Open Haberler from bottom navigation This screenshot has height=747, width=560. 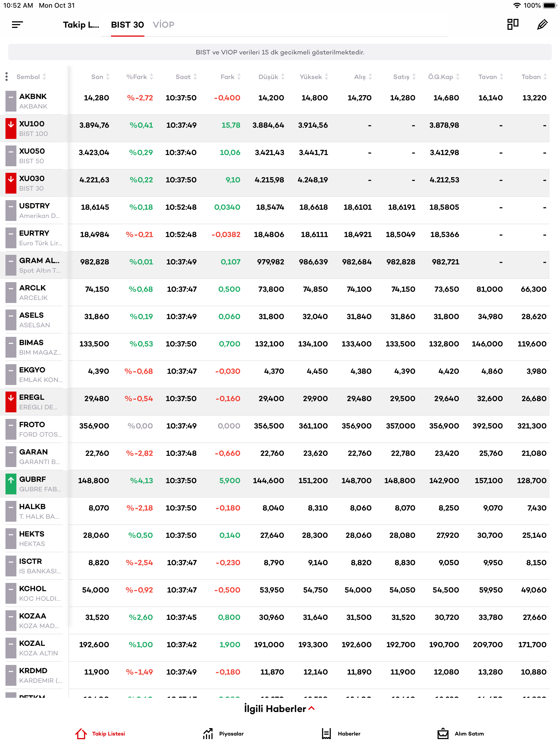point(342,734)
